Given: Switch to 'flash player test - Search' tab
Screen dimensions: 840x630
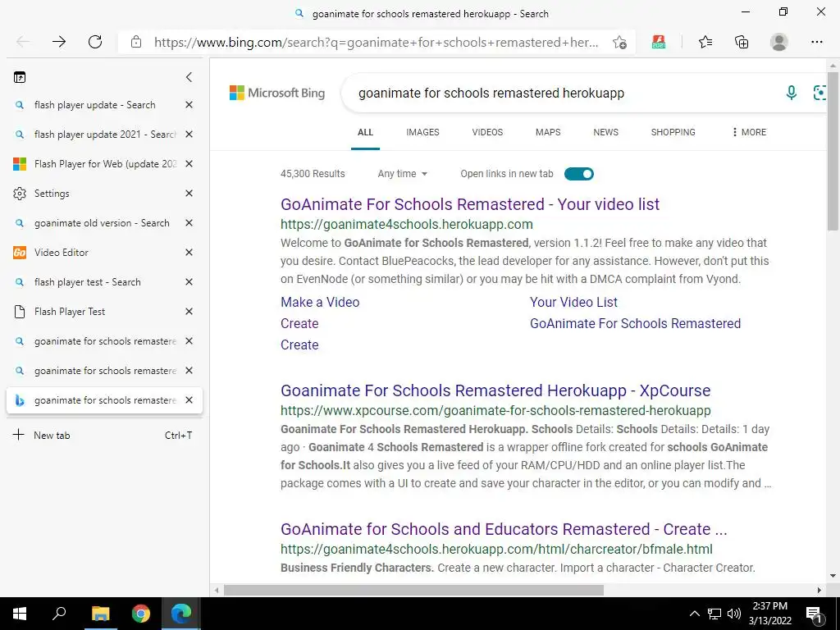Looking at the screenshot, I should [94, 282].
